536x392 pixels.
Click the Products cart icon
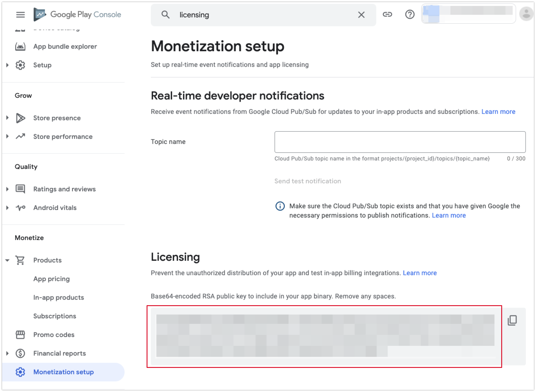point(20,260)
